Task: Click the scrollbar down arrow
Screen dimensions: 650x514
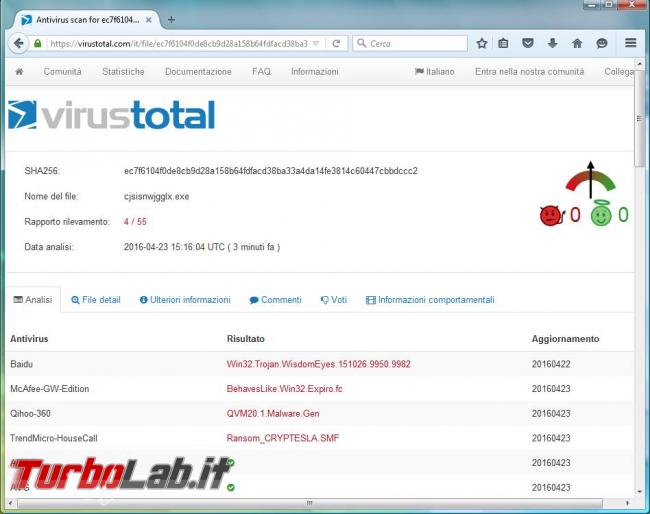Action: [x=639, y=492]
